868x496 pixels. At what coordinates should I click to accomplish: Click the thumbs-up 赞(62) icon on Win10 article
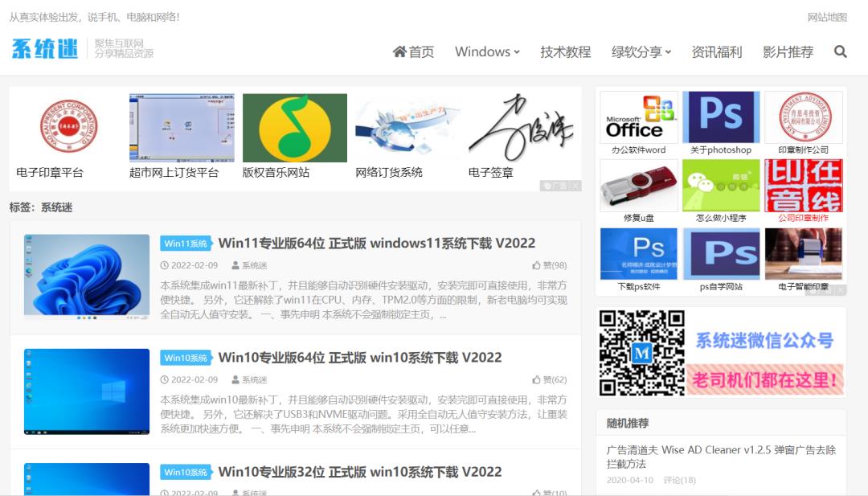[537, 379]
